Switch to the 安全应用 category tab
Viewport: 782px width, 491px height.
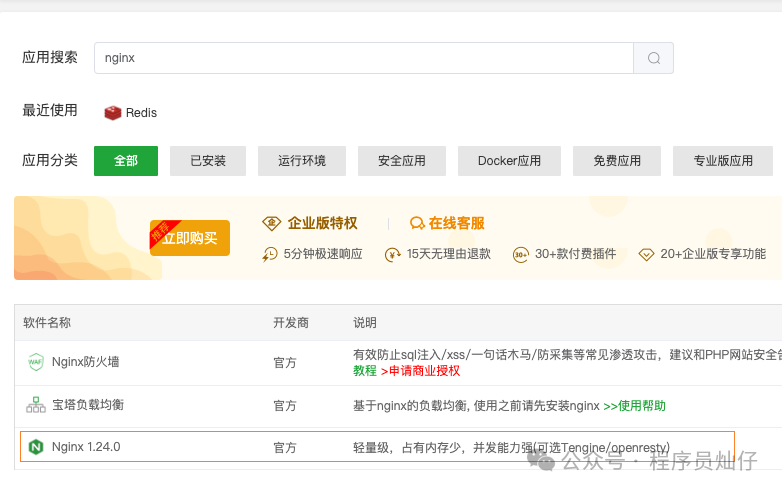pos(402,161)
